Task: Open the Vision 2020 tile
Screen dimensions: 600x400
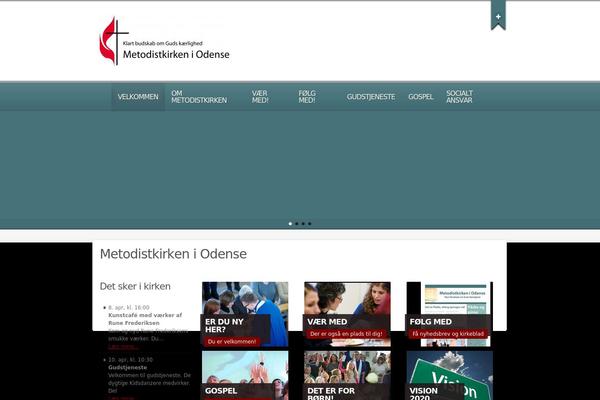Action: tap(450, 376)
